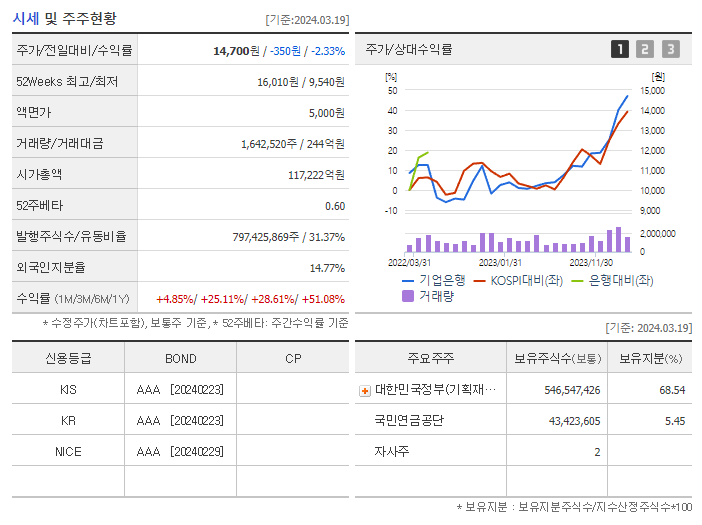Click the 0.60 beta value

pos(335,206)
